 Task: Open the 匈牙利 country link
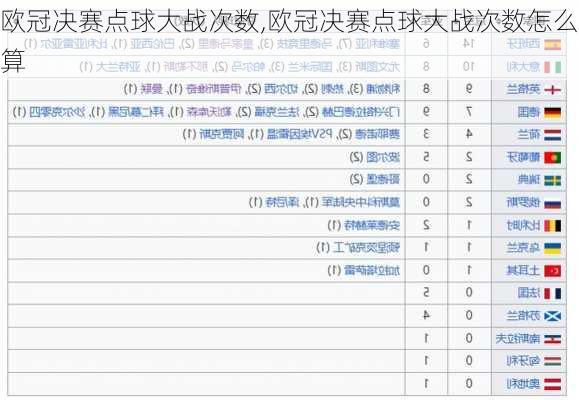pos(523,361)
